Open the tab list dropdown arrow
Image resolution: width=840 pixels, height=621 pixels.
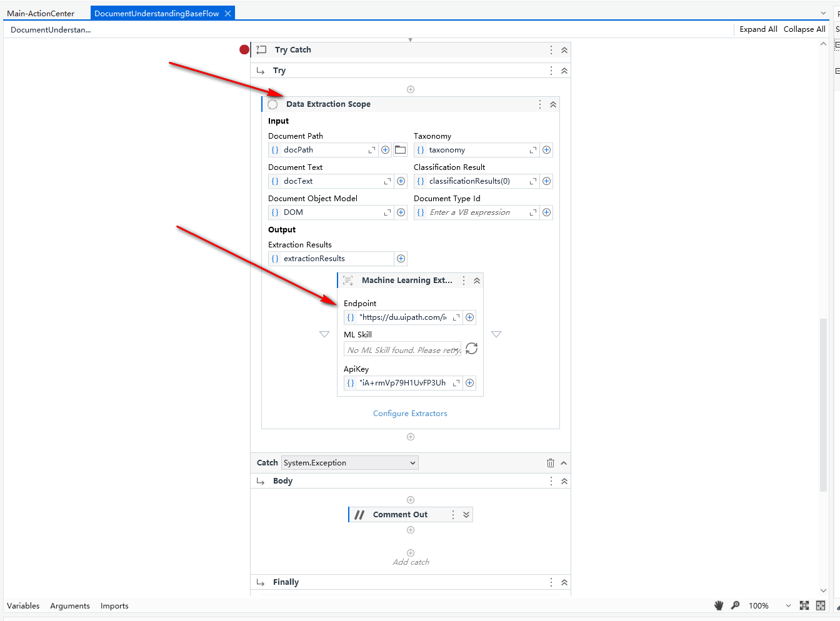(x=823, y=13)
